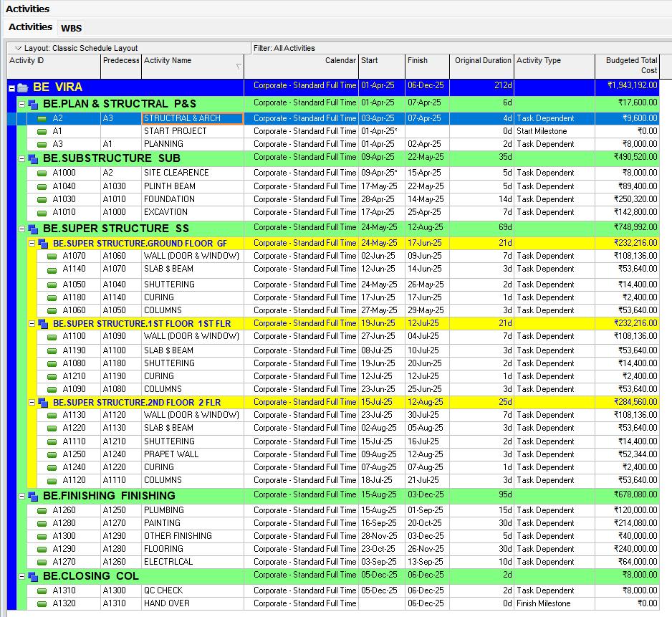The image size is (672, 617).
Task: Click the WBS icon of GROUND FLOOR GF
Action: point(43,244)
